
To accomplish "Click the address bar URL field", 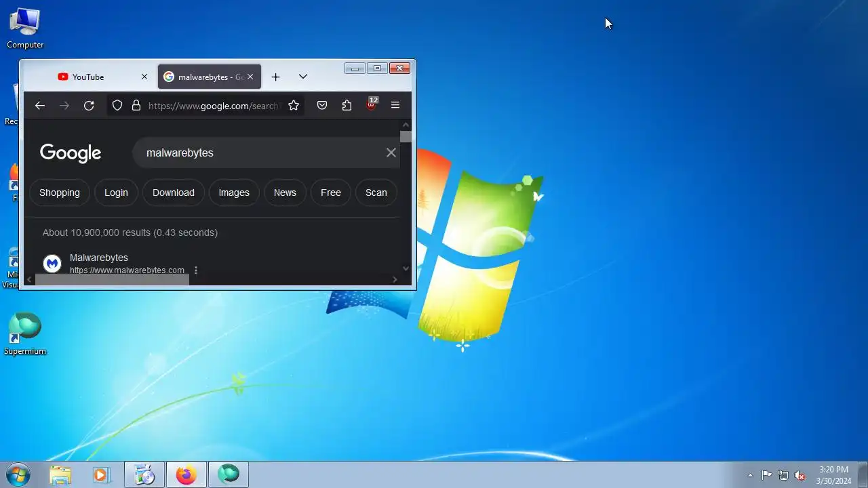I will [213, 105].
